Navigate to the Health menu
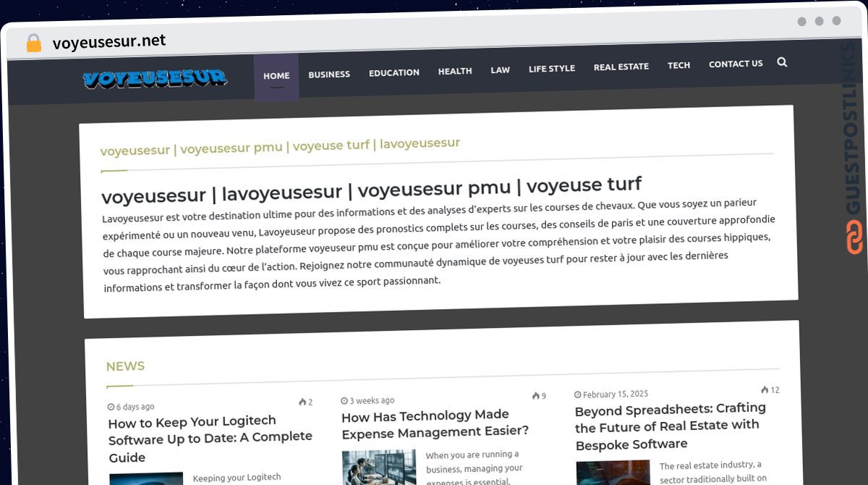This screenshot has width=868, height=485. (x=455, y=71)
